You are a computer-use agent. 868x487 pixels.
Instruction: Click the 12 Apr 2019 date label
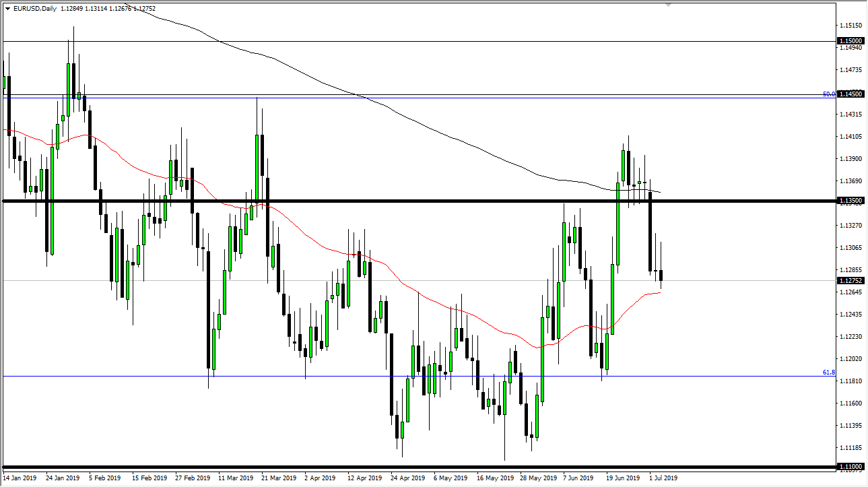[x=365, y=478]
